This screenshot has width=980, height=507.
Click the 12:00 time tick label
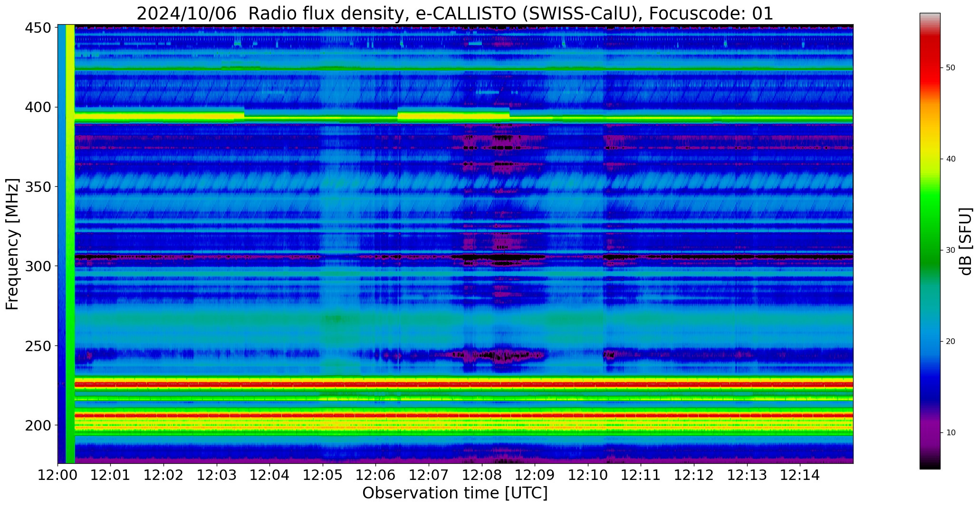(x=58, y=475)
